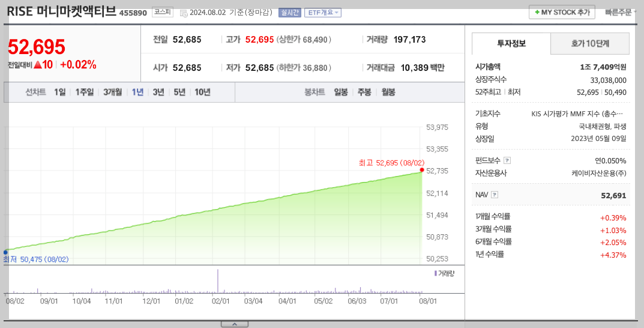Click the large current price 52,695

click(x=37, y=47)
